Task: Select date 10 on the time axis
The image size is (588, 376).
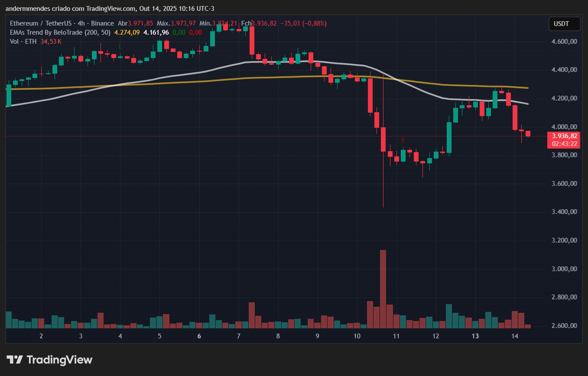Action: click(x=357, y=336)
